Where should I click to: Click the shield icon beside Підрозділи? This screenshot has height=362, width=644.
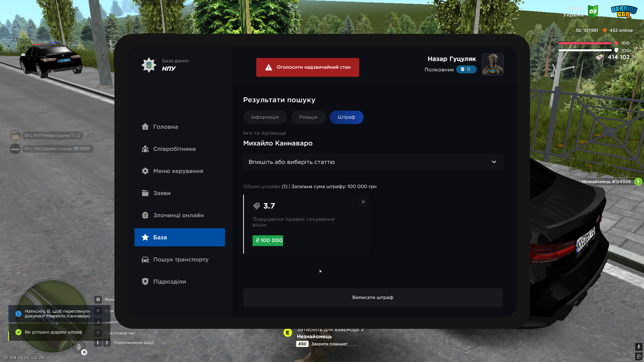(145, 282)
